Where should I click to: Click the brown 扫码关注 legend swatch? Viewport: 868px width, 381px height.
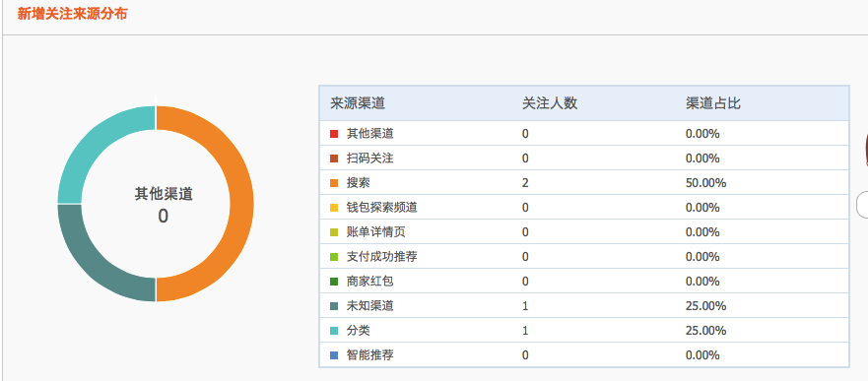point(334,159)
